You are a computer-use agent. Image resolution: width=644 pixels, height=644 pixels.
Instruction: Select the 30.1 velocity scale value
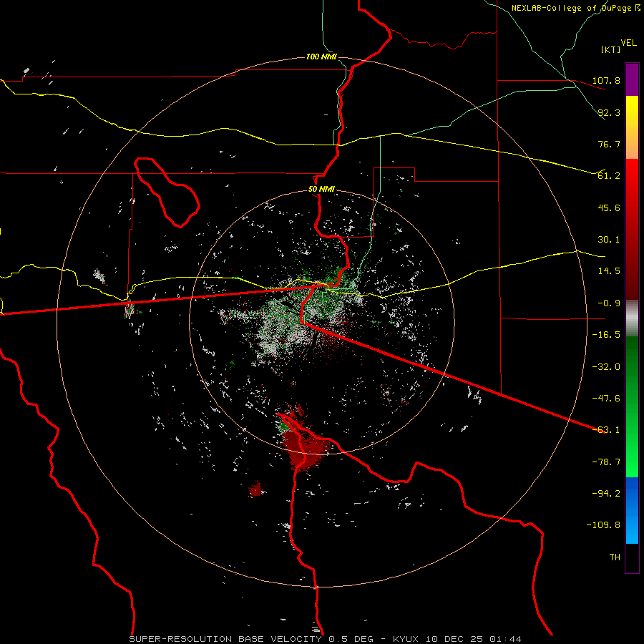[x=609, y=240]
